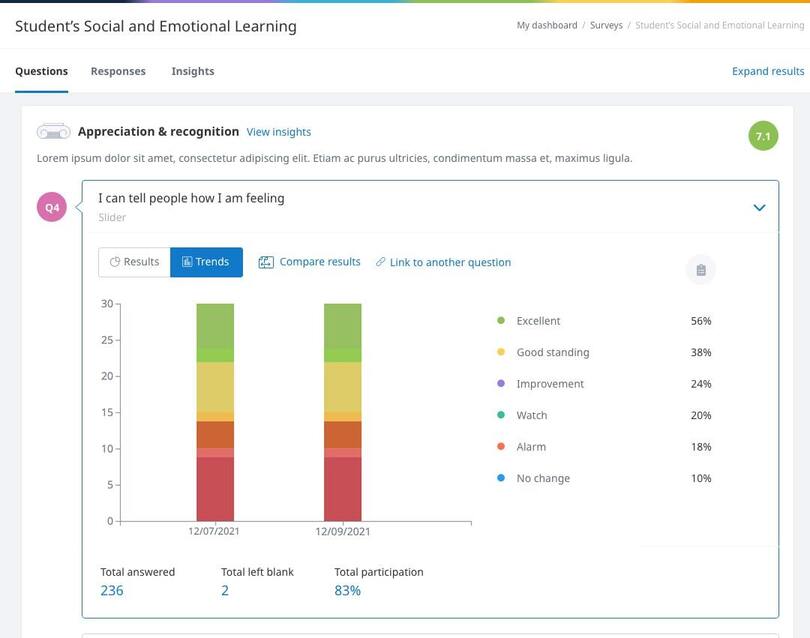Click the 'Good standing' legend label
The height and width of the screenshot is (638, 810).
tap(553, 352)
